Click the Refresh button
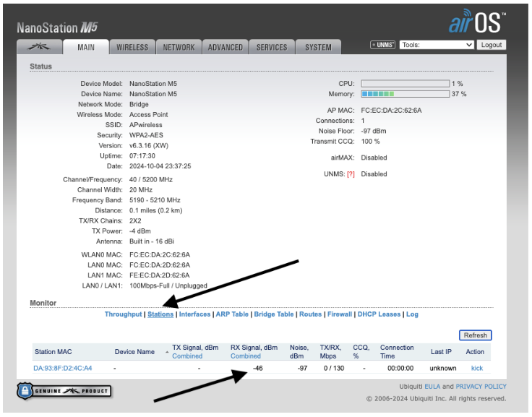Screen dimensions: 532x417 (476, 335)
